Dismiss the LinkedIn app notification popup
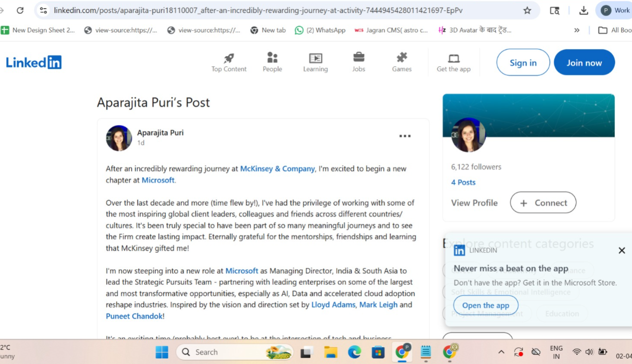The image size is (632, 364). 622,251
